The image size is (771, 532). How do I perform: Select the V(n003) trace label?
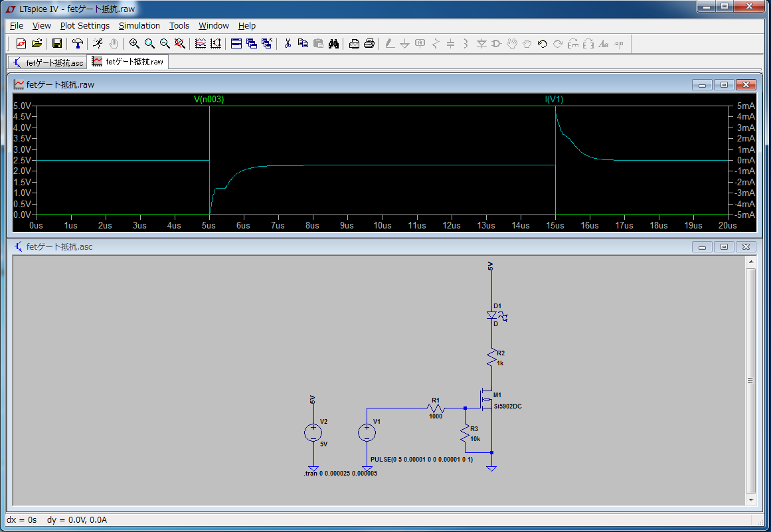(209, 99)
